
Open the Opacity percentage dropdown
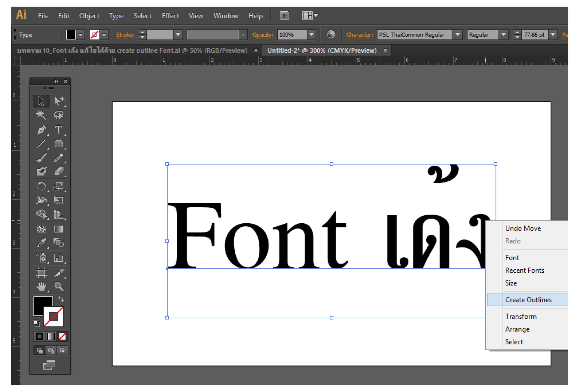312,35
